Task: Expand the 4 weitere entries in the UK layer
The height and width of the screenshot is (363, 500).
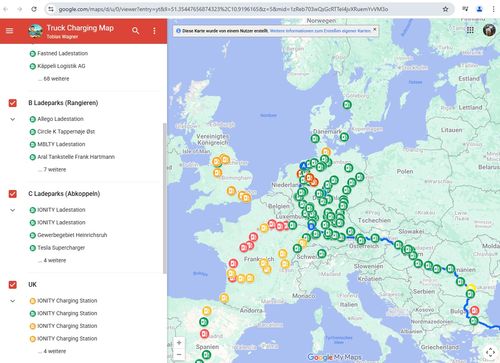Action: (52, 351)
